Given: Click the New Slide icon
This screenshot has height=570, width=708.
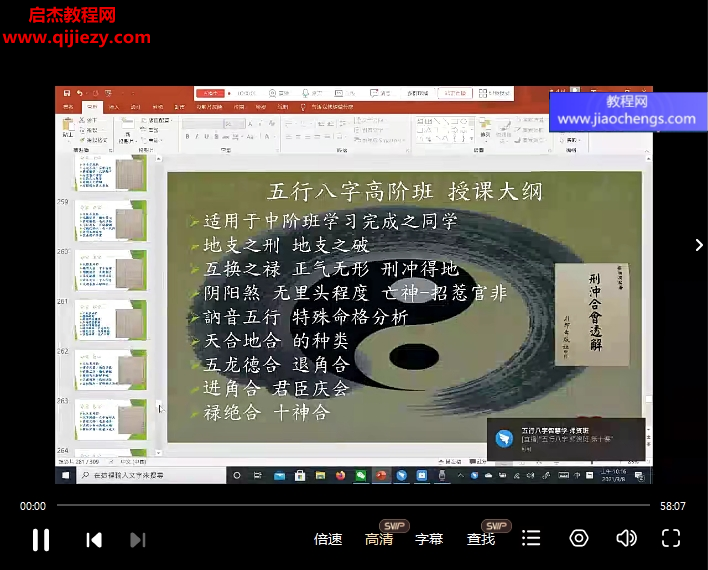Looking at the screenshot, I should 128,124.
